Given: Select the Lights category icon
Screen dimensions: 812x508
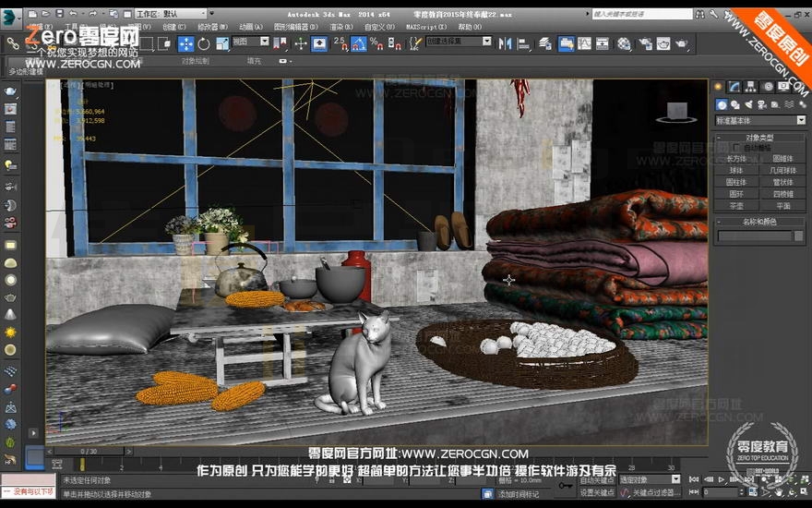Looking at the screenshot, I should point(748,104).
